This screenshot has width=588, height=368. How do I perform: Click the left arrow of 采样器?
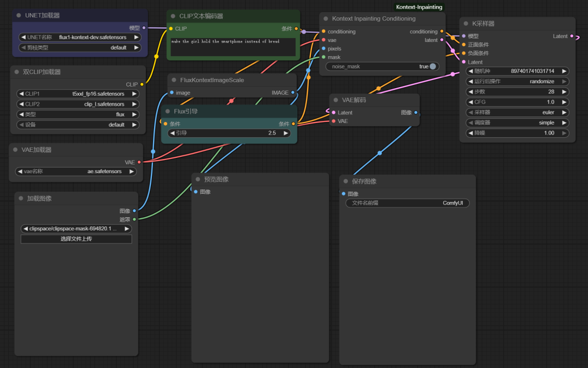[x=470, y=112]
